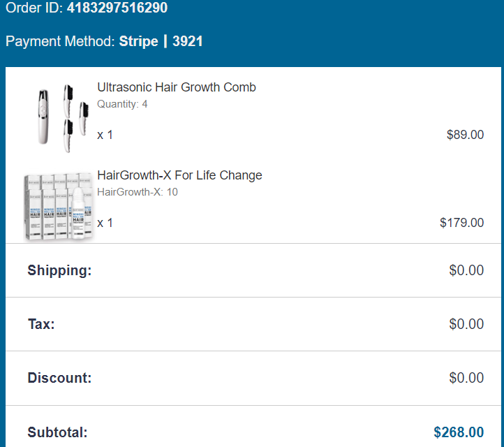Select the Subtotal label
This screenshot has width=504, height=447.
pyautogui.click(x=57, y=432)
